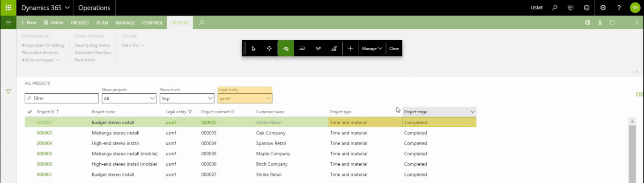
Task: Click the Legal entity column filter icon
Action: [x=190, y=112]
